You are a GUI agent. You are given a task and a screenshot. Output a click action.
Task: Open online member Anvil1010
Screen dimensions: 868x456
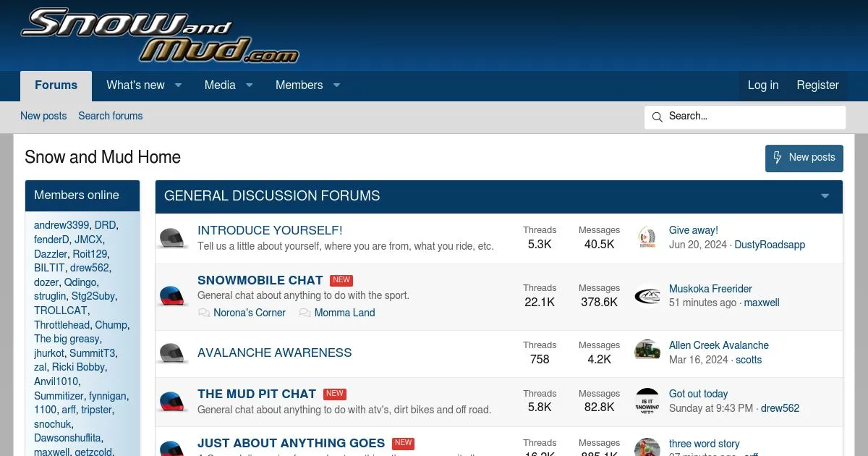pyautogui.click(x=56, y=381)
